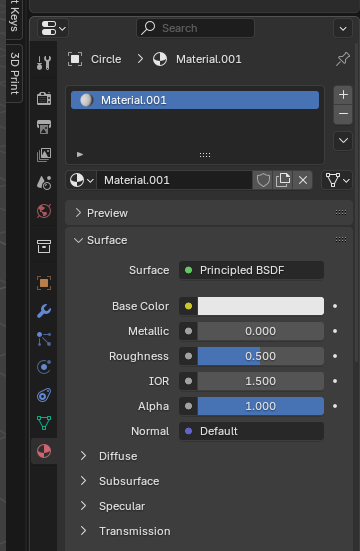Click the properties Search field
The width and height of the screenshot is (360, 551).
[x=195, y=28]
